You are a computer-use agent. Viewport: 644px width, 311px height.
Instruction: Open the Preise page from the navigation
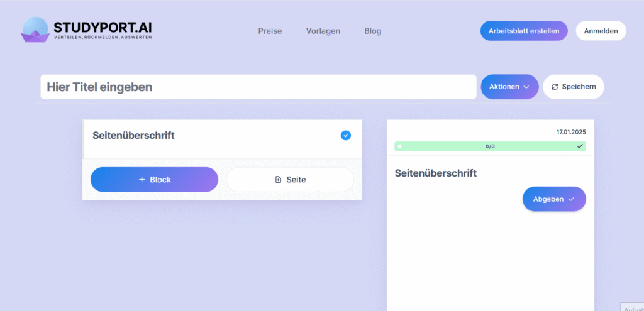270,31
